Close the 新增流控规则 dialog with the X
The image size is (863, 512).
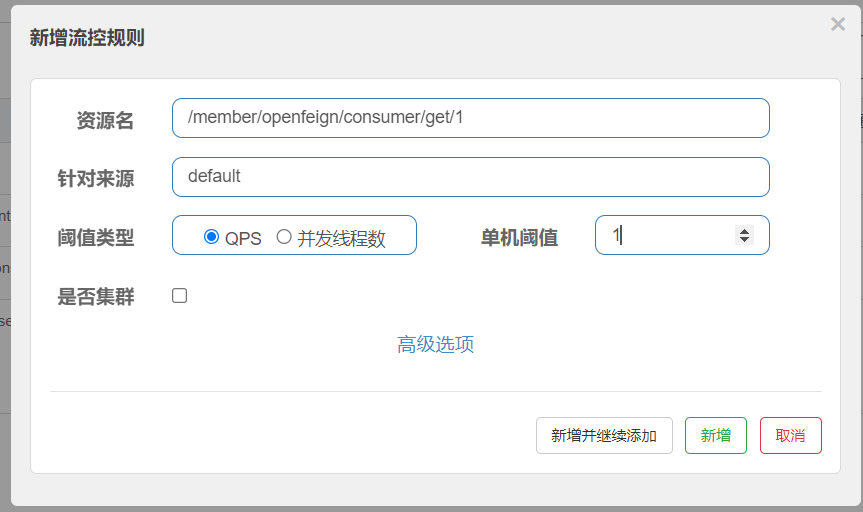click(x=838, y=25)
